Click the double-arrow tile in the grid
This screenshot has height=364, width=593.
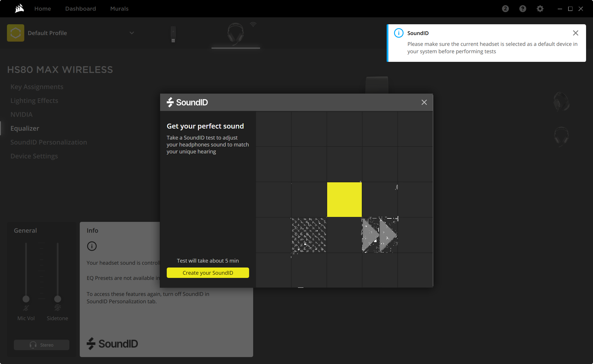380,235
